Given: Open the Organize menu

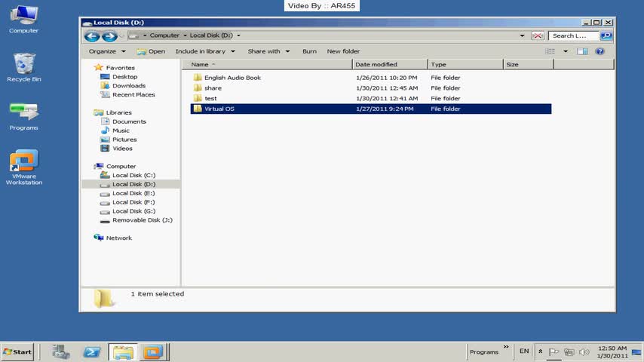Looking at the screenshot, I should [x=107, y=51].
